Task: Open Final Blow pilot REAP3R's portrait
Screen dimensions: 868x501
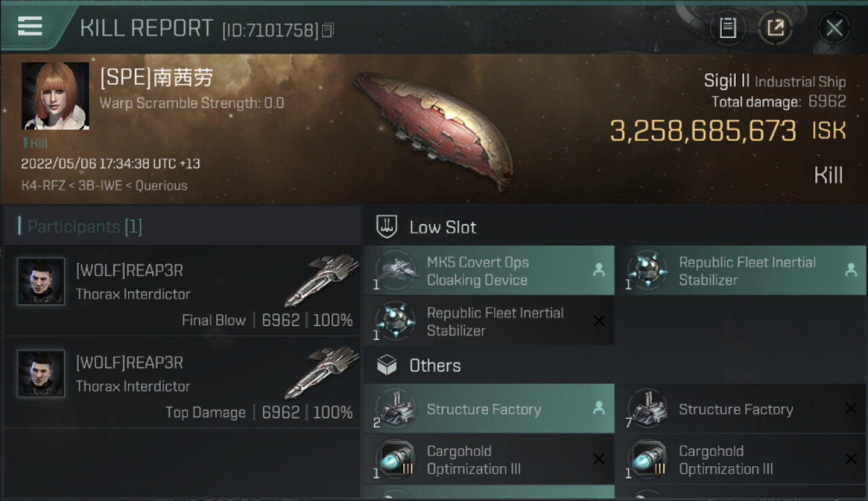Action: (x=41, y=282)
